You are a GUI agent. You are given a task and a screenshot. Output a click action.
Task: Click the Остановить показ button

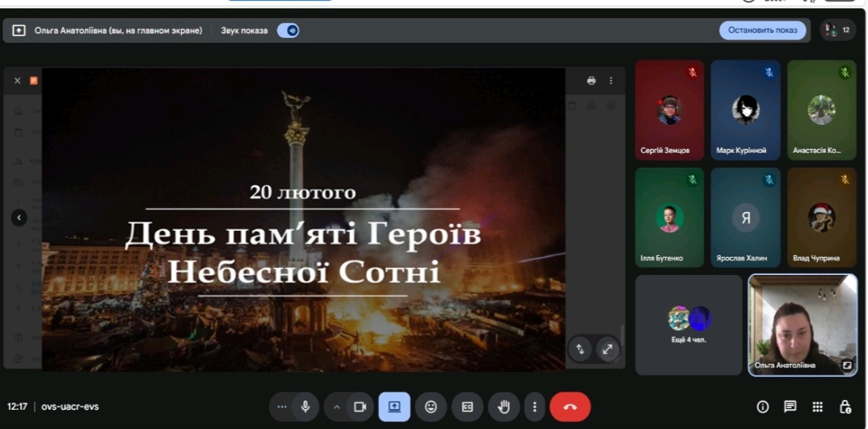[762, 30]
